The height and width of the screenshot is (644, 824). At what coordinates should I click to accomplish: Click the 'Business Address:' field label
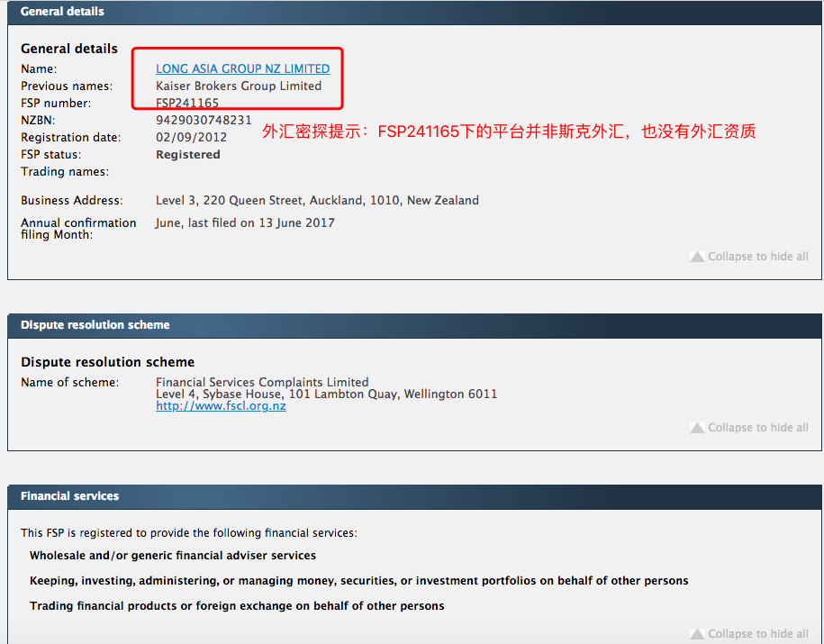72,200
